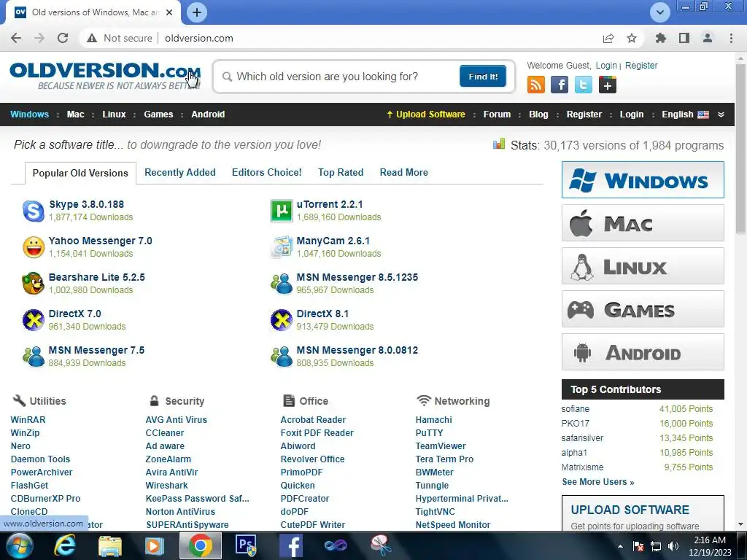The image size is (747, 560).
Task: Go back with the browser back arrow
Action: 16,38
